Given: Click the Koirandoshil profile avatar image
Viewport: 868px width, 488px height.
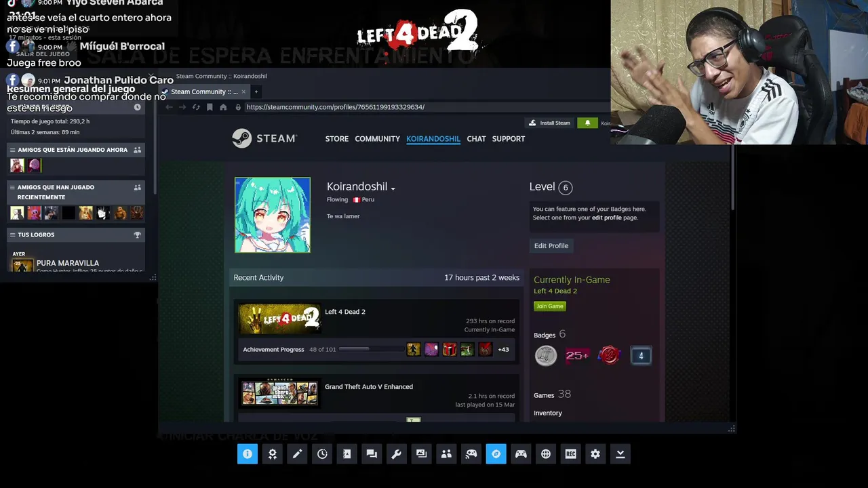Looking at the screenshot, I should [x=273, y=215].
